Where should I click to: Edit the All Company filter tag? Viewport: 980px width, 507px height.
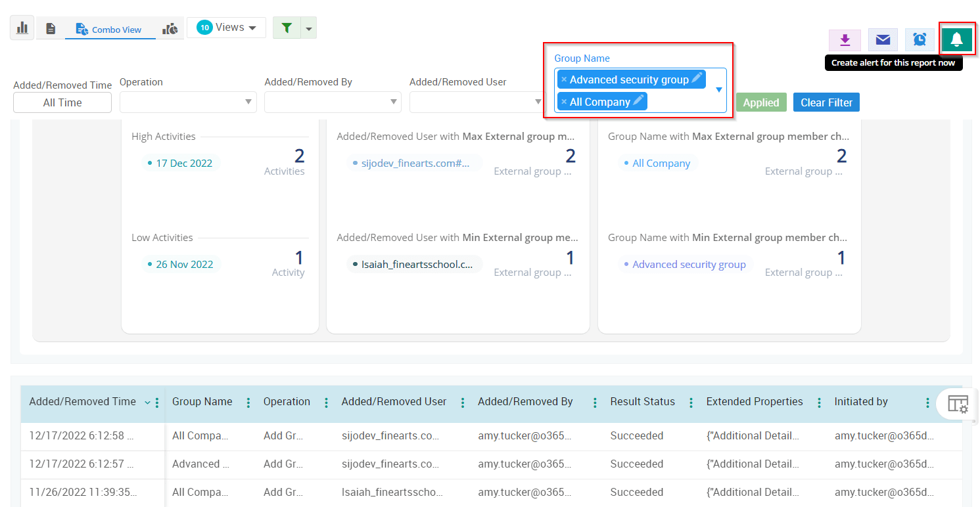[638, 101]
